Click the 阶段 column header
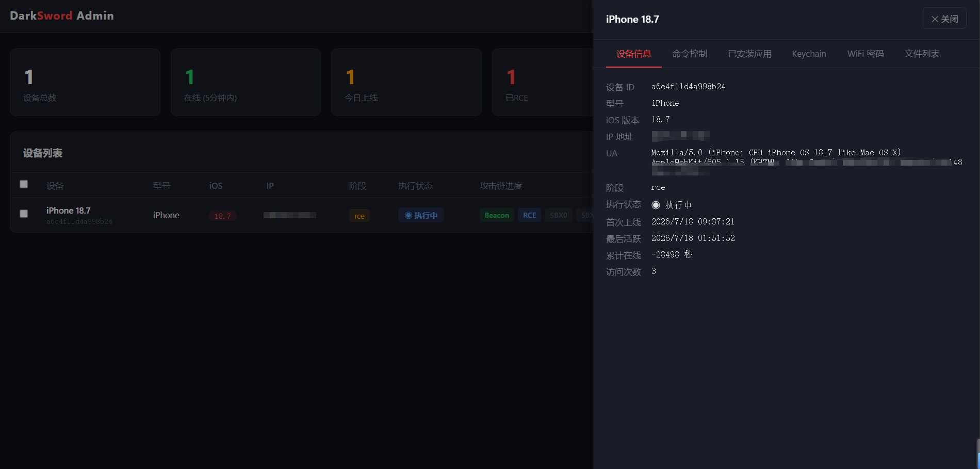980x469 pixels. pyautogui.click(x=357, y=186)
